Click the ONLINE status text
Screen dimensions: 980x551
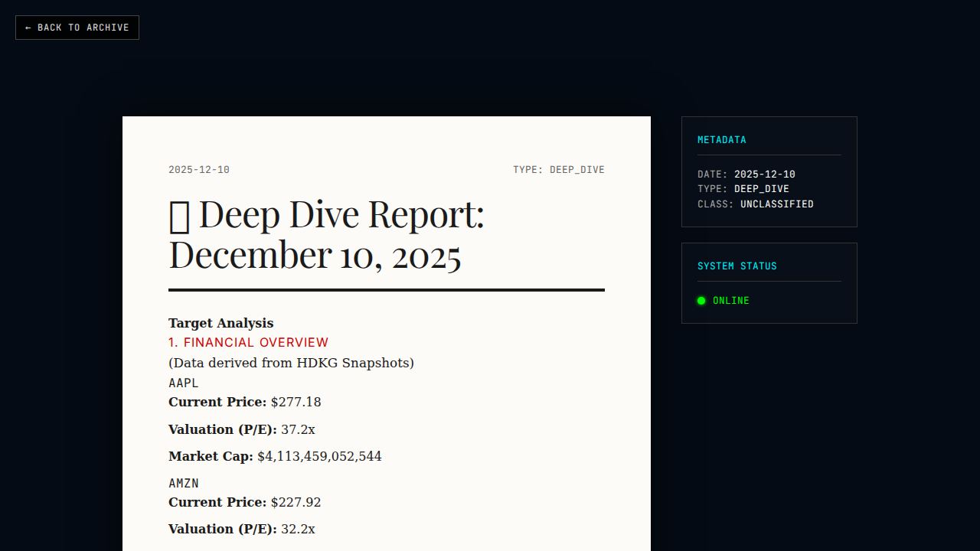click(730, 301)
